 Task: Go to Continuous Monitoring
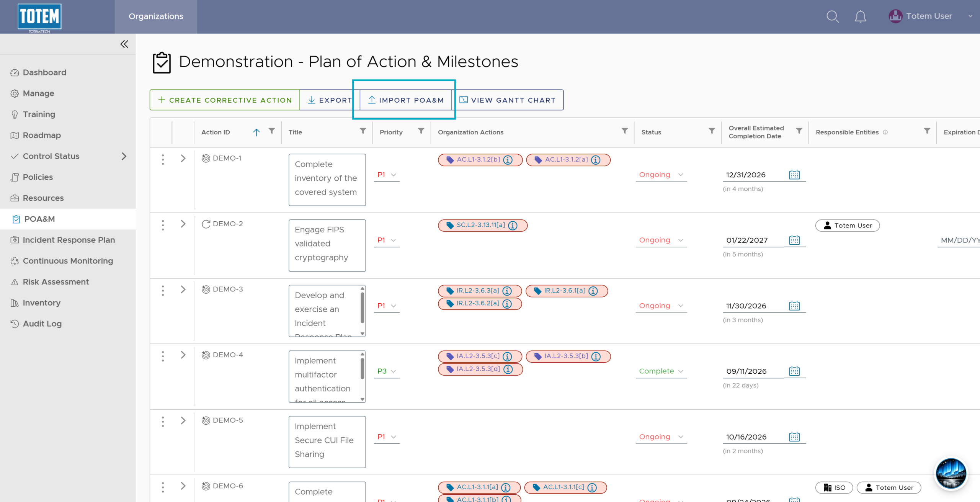coord(68,261)
